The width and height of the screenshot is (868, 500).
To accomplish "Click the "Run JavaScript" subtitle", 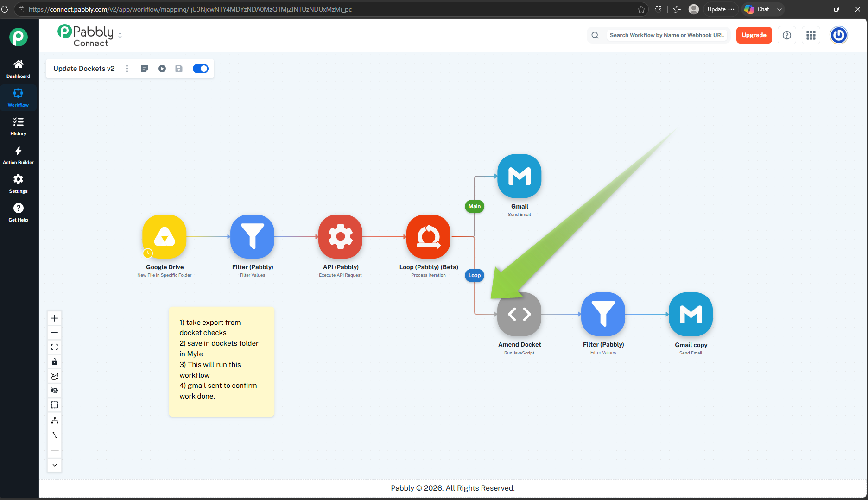I will tap(520, 353).
